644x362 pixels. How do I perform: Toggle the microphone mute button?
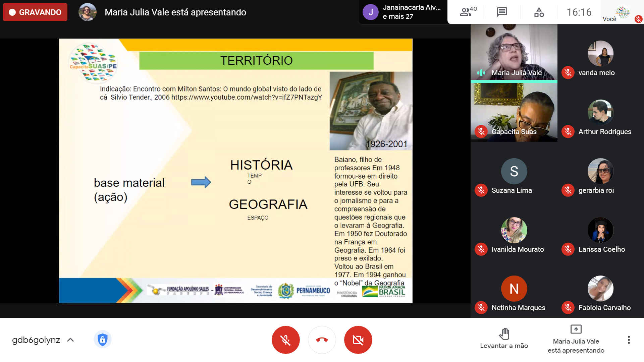pyautogui.click(x=285, y=340)
